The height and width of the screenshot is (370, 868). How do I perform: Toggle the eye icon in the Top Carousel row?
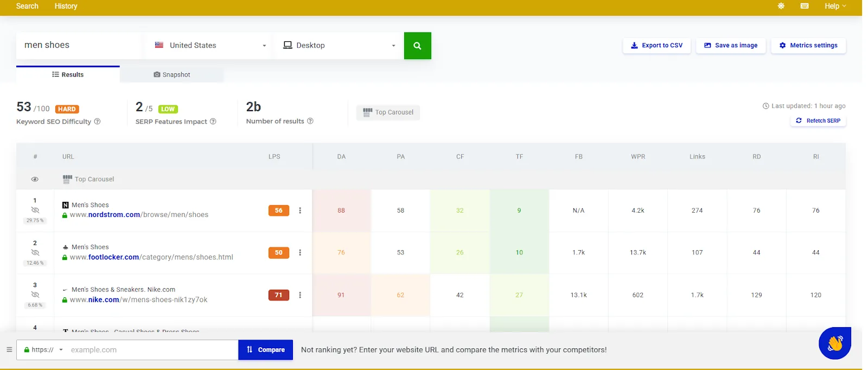click(x=35, y=179)
